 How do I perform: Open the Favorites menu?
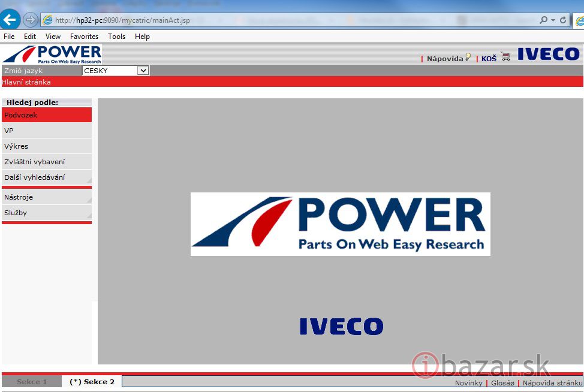[x=84, y=37]
